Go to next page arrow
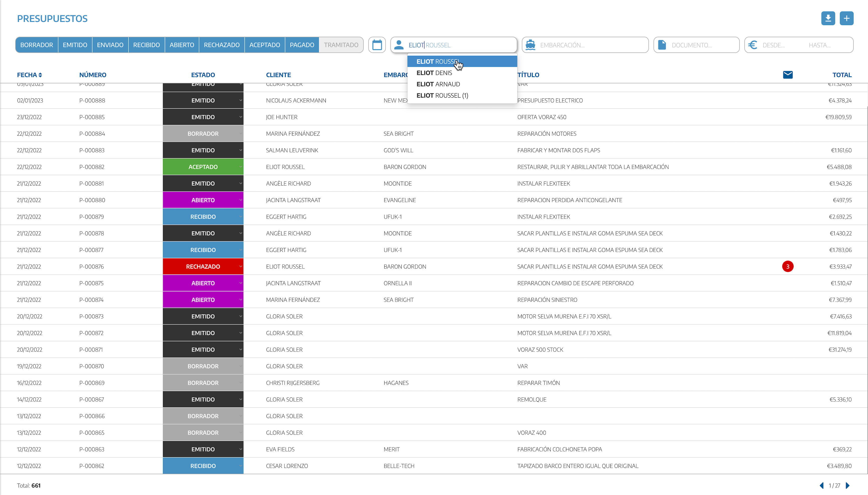868x495 pixels. pyautogui.click(x=848, y=485)
